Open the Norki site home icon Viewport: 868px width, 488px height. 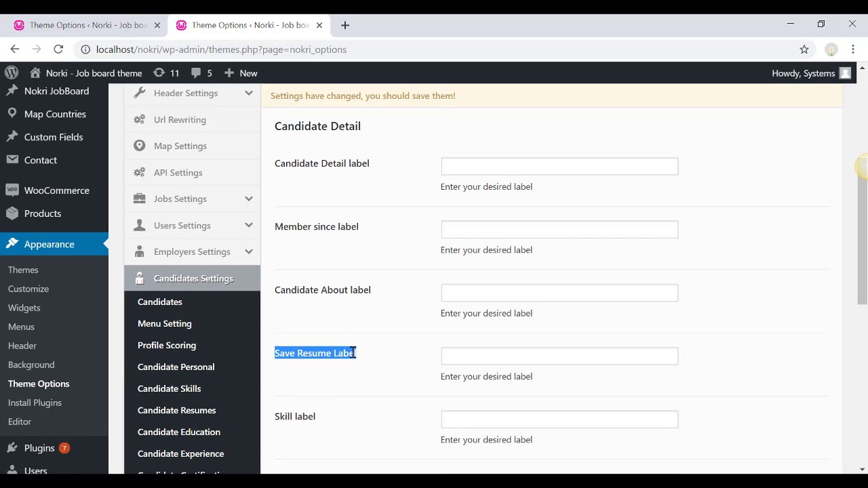coord(35,73)
